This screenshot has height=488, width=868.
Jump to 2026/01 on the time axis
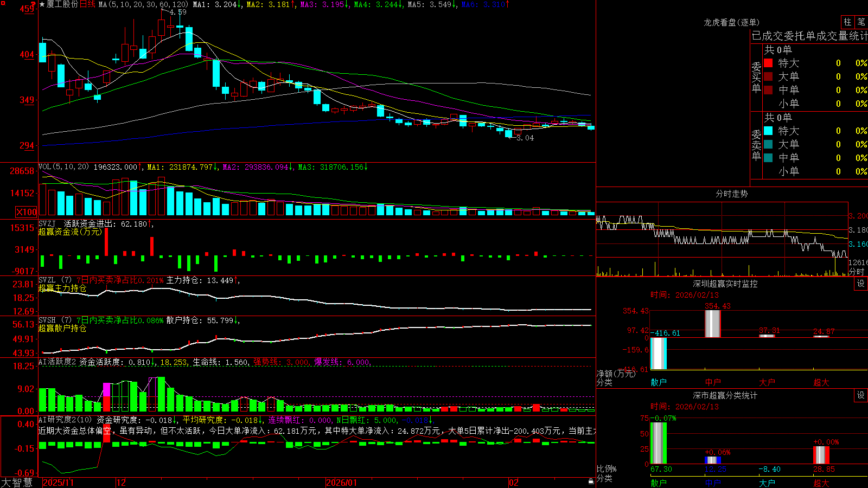[x=342, y=483]
